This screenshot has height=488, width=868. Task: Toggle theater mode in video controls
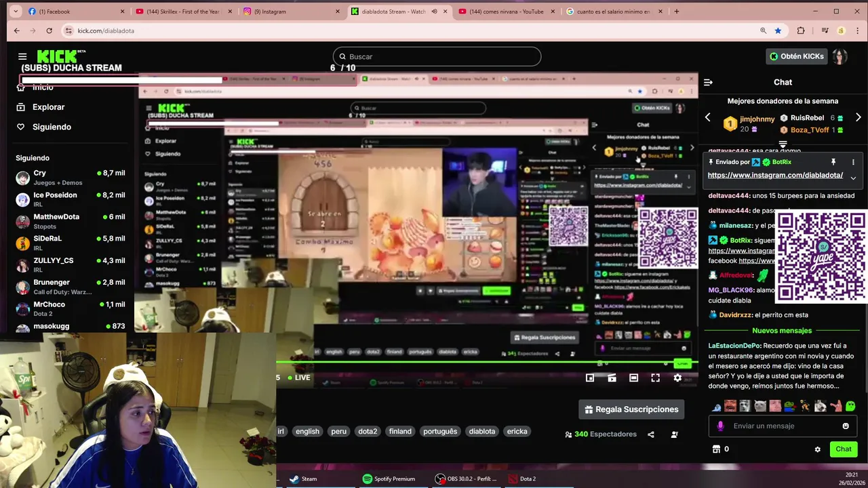[x=633, y=378]
